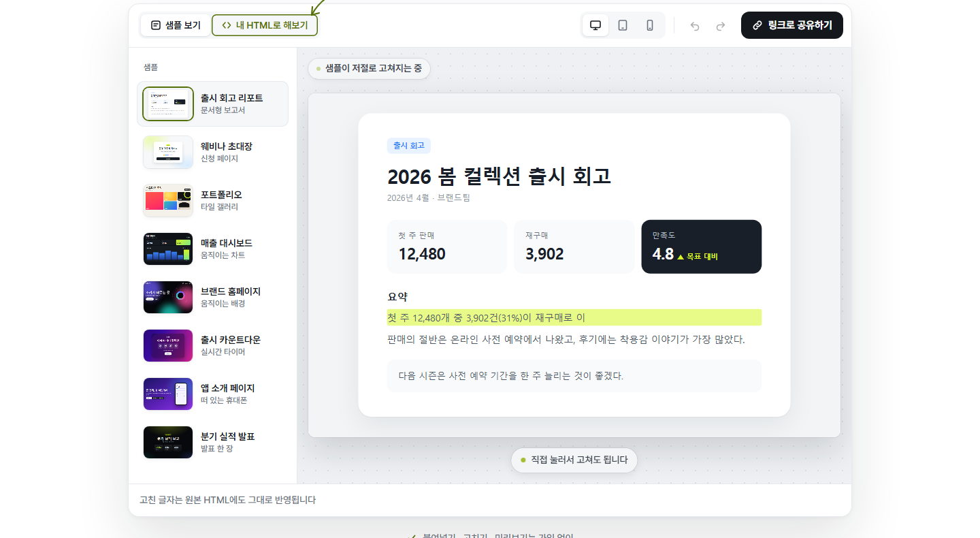Switch to mobile phone preview icon
Viewport: 980px width, 538px height.
point(650,25)
